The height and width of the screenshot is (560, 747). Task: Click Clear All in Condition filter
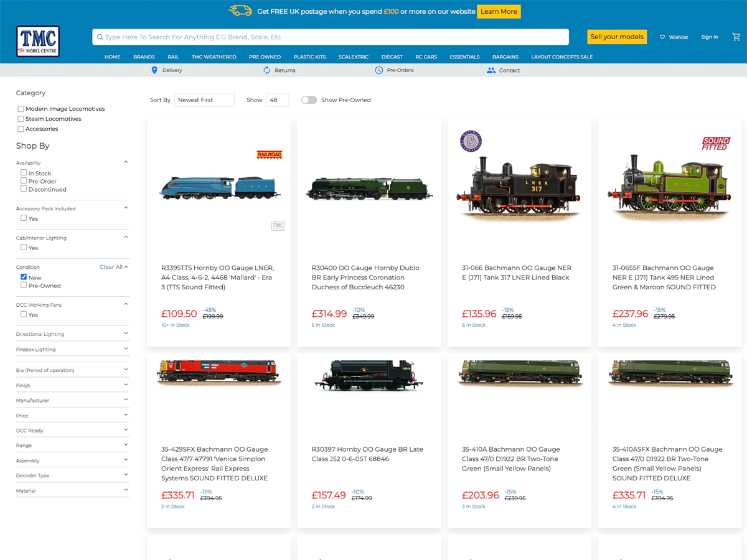(x=111, y=267)
